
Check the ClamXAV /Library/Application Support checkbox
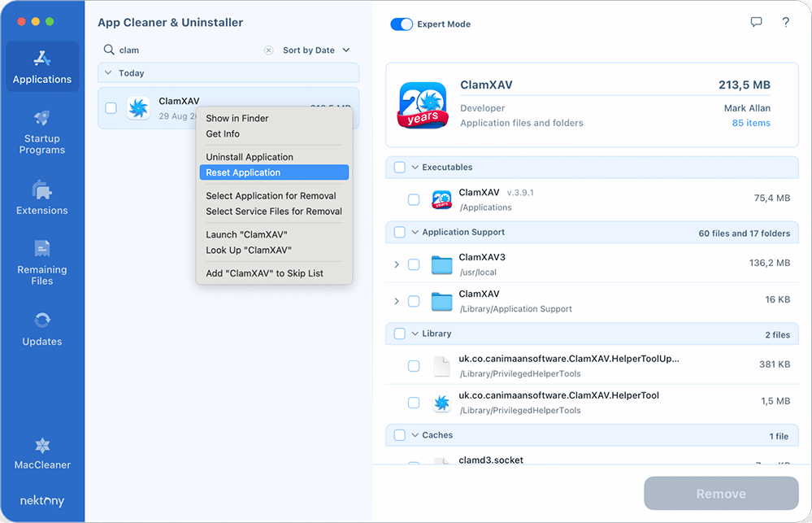tap(413, 301)
